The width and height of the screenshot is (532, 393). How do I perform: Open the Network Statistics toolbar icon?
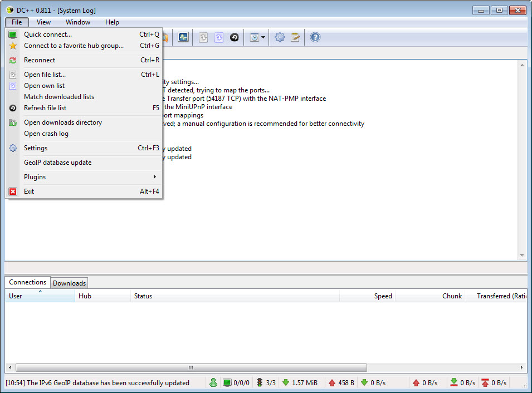pyautogui.click(x=183, y=37)
